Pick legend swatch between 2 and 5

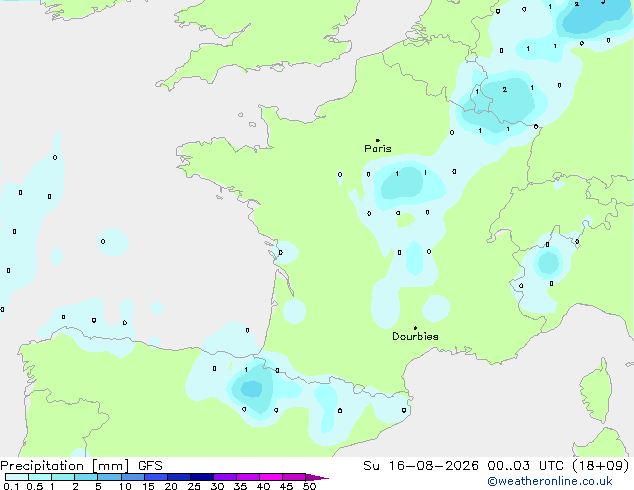point(86,477)
